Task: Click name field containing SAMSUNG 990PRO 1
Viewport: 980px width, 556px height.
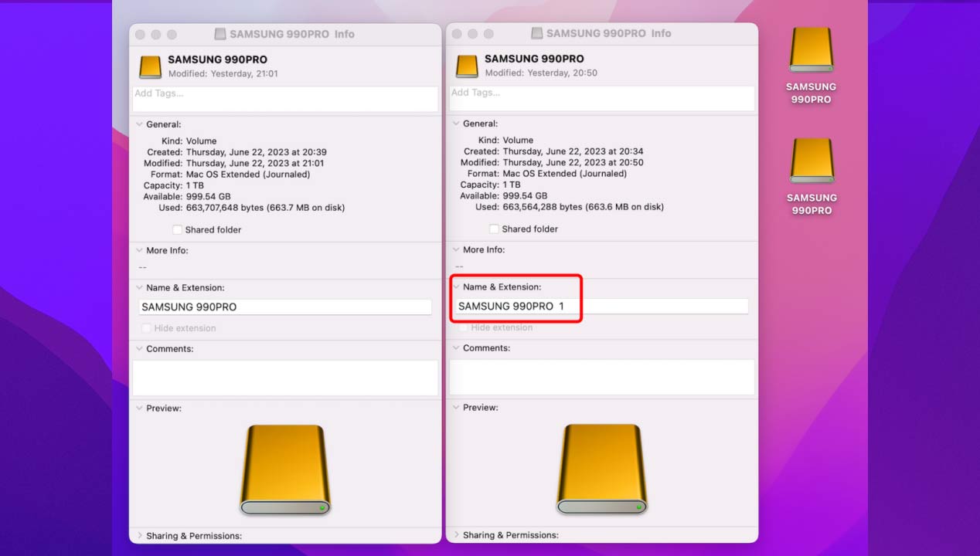Action: point(602,306)
